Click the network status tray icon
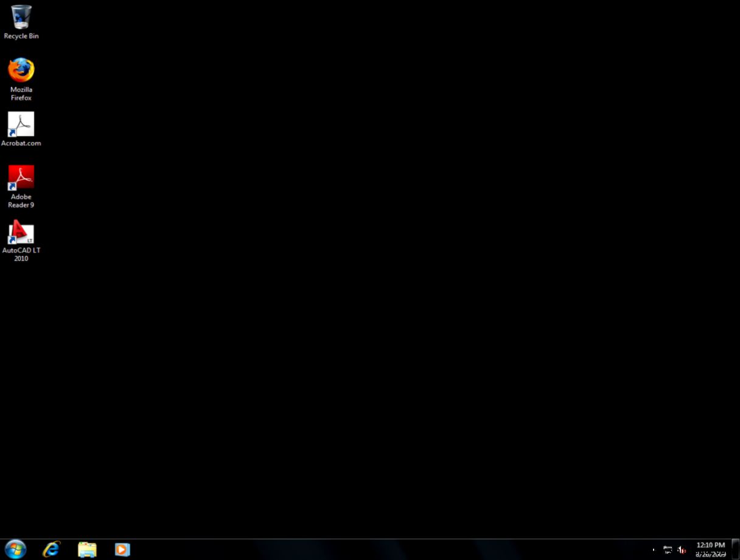740x560 pixels. (x=668, y=549)
